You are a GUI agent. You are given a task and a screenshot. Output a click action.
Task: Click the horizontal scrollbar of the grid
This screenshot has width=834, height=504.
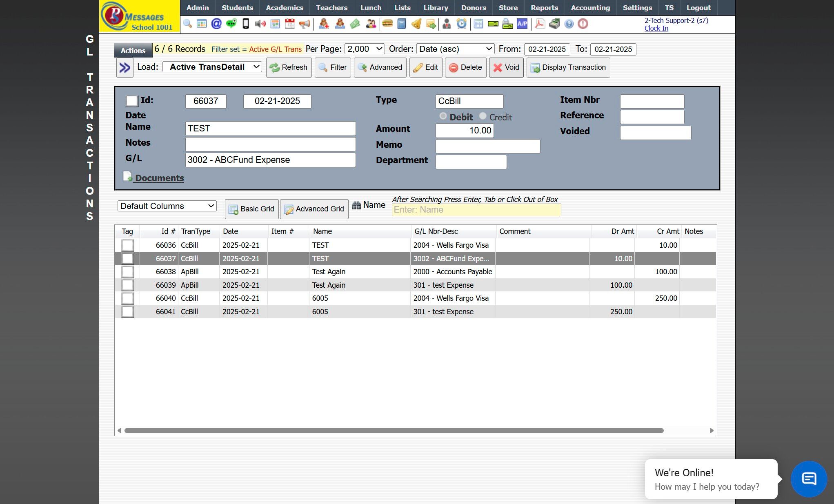pos(394,431)
